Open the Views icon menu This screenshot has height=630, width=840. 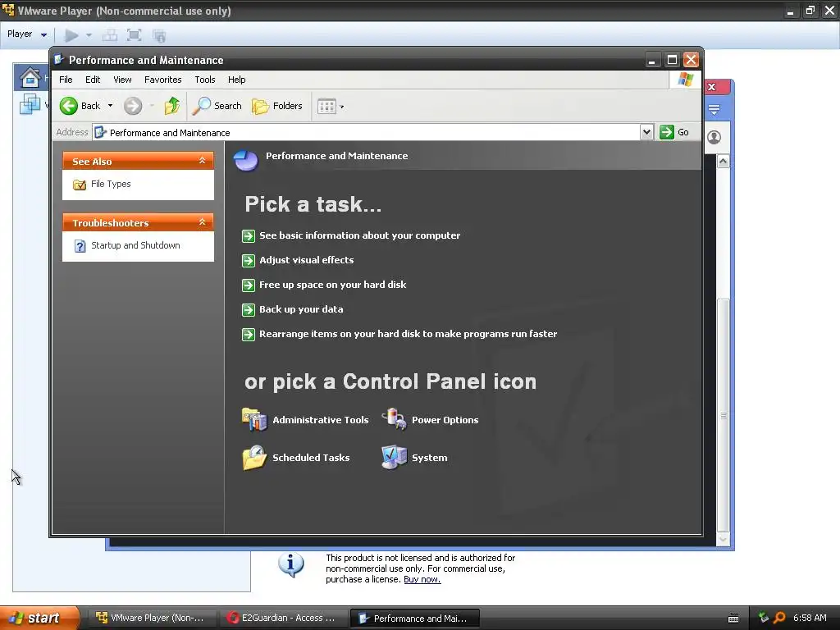(330, 106)
